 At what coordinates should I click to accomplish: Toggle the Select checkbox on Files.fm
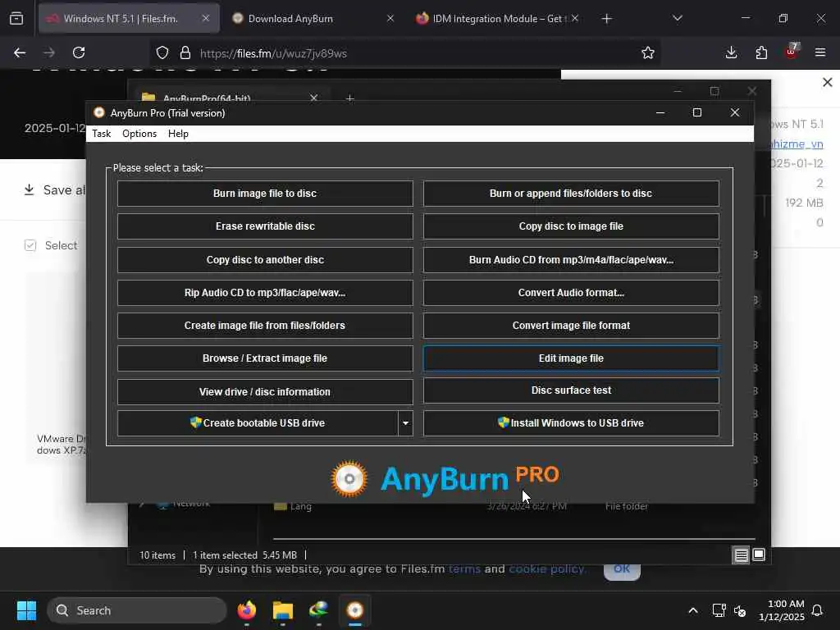30,245
